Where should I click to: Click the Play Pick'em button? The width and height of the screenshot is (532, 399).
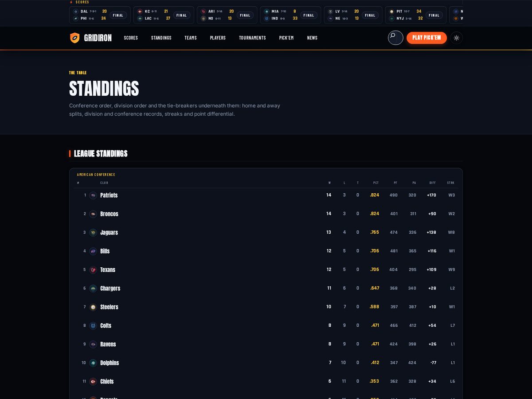[x=426, y=38]
